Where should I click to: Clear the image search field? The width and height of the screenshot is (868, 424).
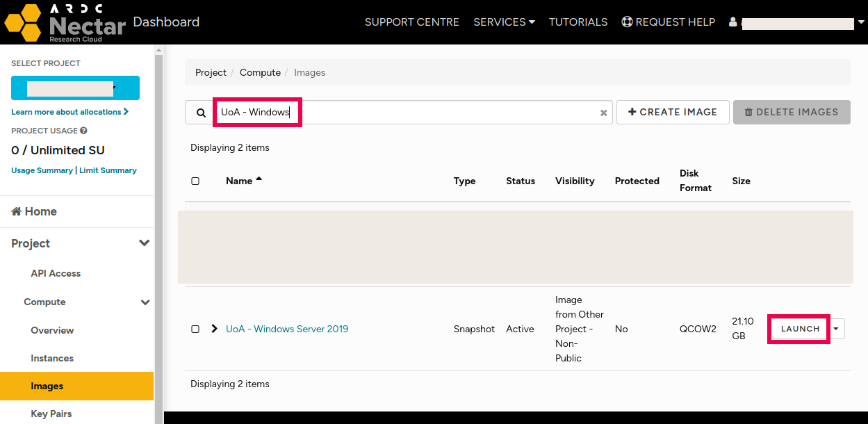[603, 113]
